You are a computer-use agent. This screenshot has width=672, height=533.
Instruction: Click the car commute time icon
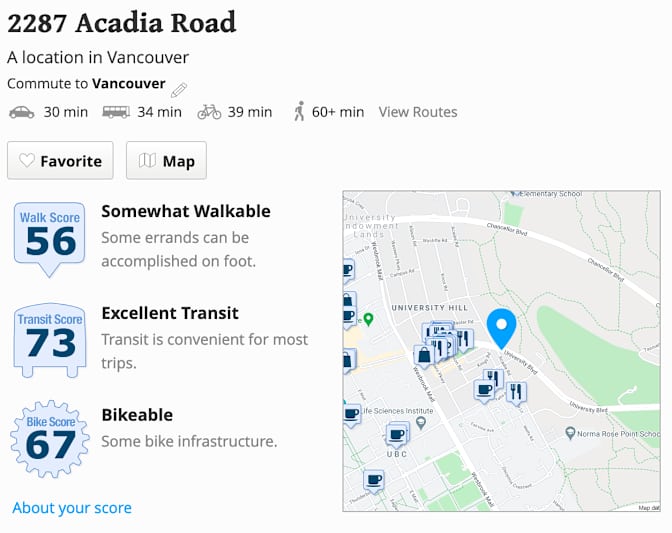21,112
